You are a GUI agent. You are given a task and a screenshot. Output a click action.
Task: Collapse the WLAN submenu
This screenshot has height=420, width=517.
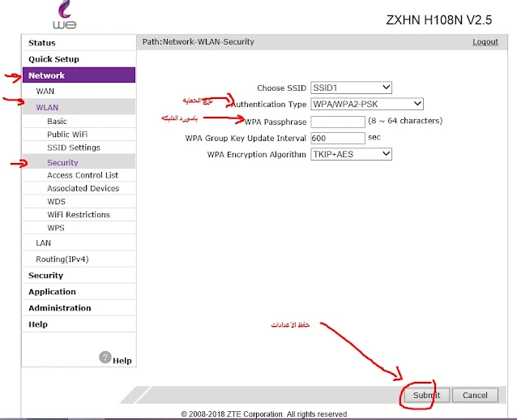[79, 107]
